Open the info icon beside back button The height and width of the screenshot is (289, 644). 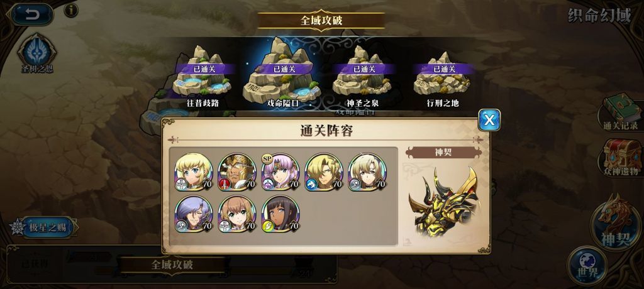tap(71, 10)
